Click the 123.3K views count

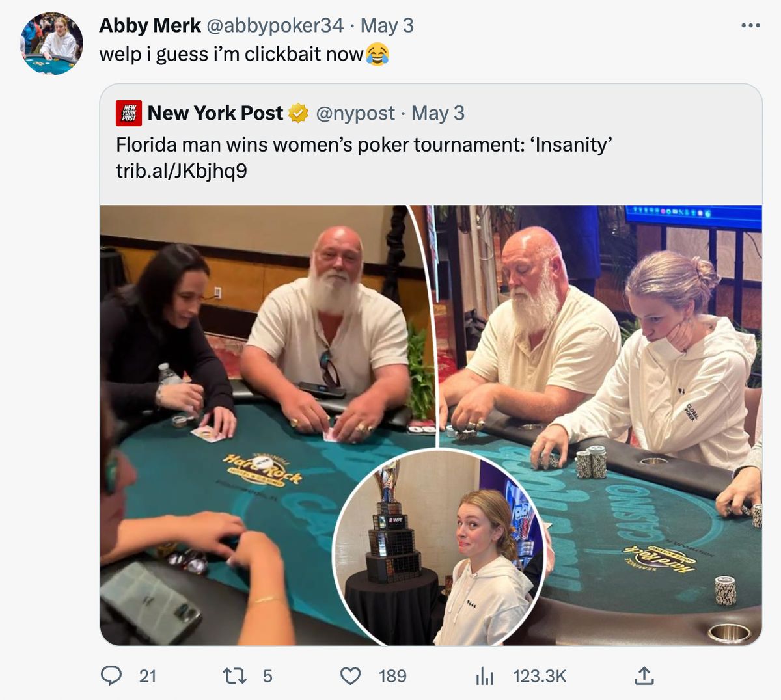[x=540, y=677]
